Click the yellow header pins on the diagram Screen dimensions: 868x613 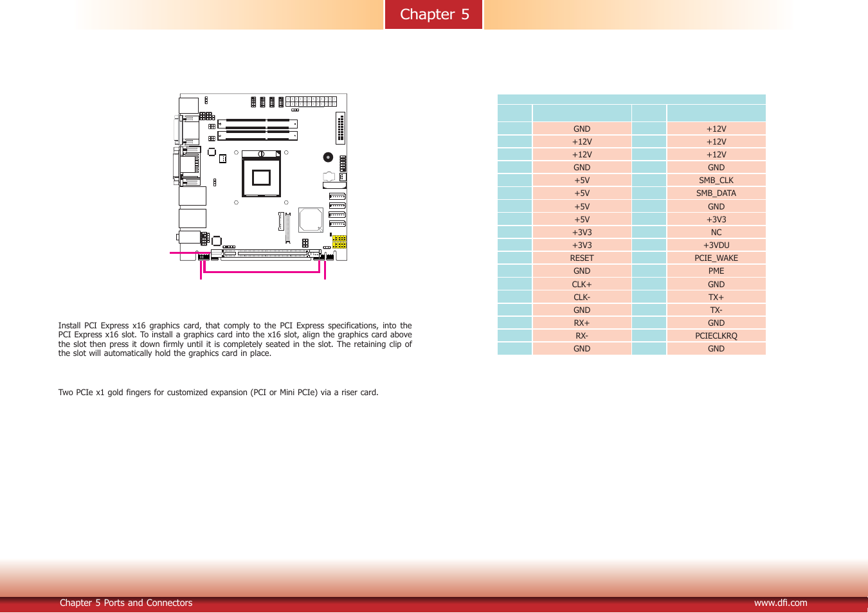pos(339,242)
